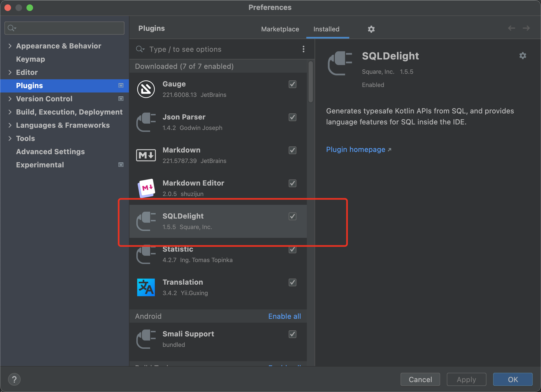Click the settings search magnifier icon
This screenshot has height=392, width=541.
click(12, 28)
